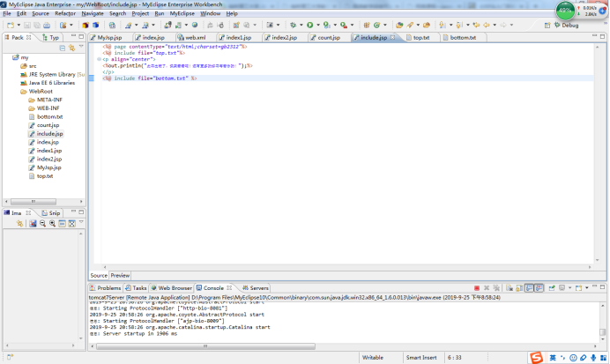The image size is (610, 364).
Task: Open dropdown arrow next to New icon
Action: point(19,26)
